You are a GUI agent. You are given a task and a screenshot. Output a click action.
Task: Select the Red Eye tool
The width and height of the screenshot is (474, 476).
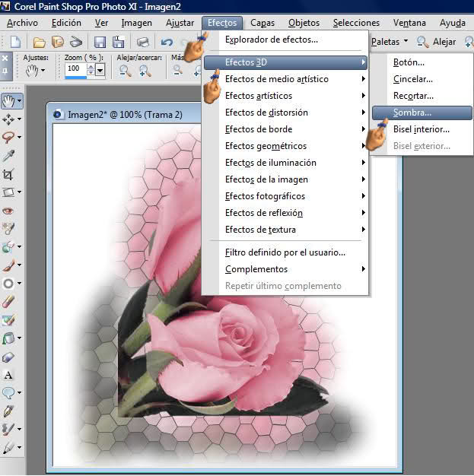(8, 211)
